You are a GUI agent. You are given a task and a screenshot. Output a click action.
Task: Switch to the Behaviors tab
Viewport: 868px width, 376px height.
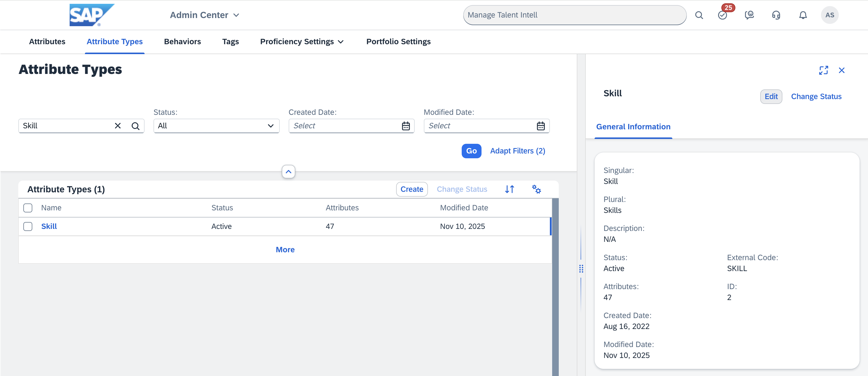182,41
